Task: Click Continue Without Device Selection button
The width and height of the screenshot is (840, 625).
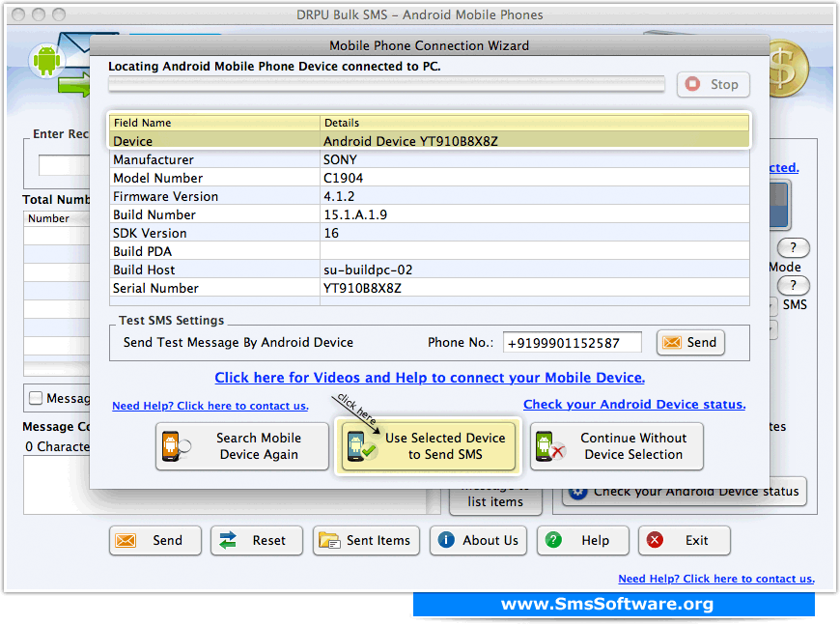Action: (x=617, y=446)
